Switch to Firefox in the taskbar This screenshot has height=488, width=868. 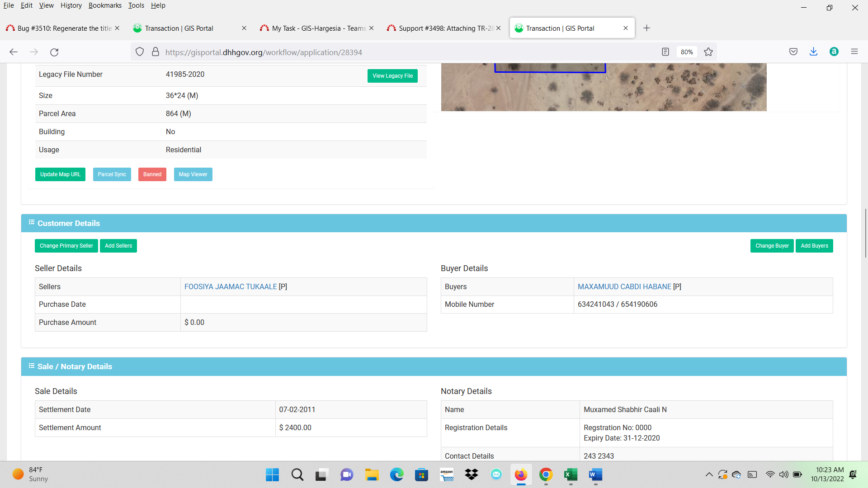(x=521, y=474)
